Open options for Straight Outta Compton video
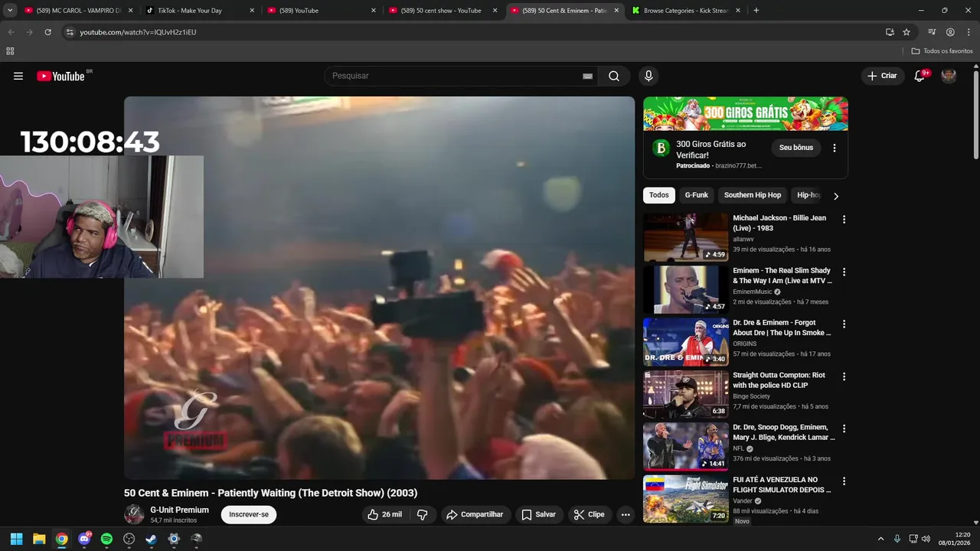The width and height of the screenshot is (980, 551). 844,377
